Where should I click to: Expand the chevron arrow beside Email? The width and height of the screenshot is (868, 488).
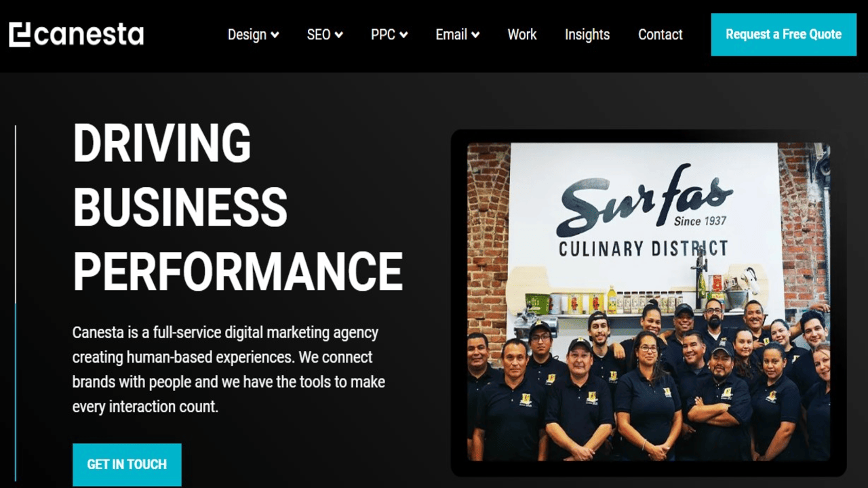pyautogui.click(x=475, y=35)
